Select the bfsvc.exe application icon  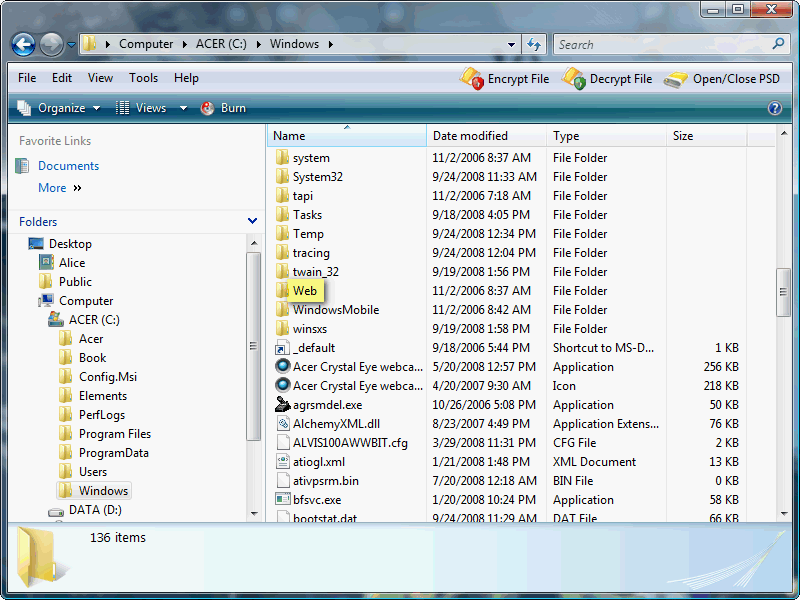282,499
